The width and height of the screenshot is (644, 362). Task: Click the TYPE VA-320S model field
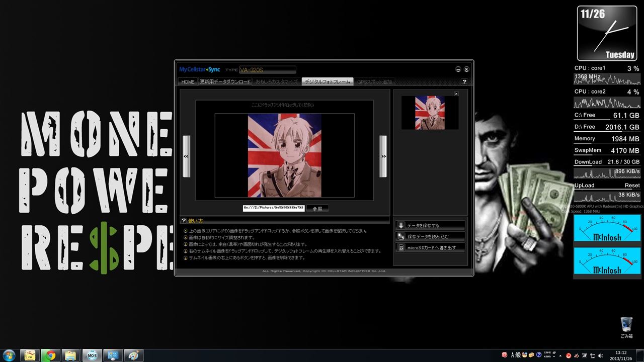267,70
